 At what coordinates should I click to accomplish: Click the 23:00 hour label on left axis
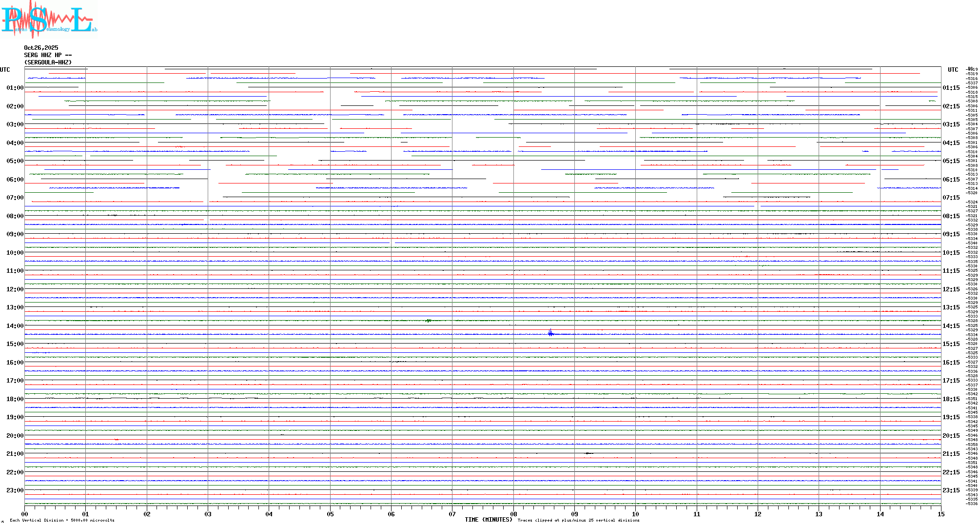click(15, 490)
